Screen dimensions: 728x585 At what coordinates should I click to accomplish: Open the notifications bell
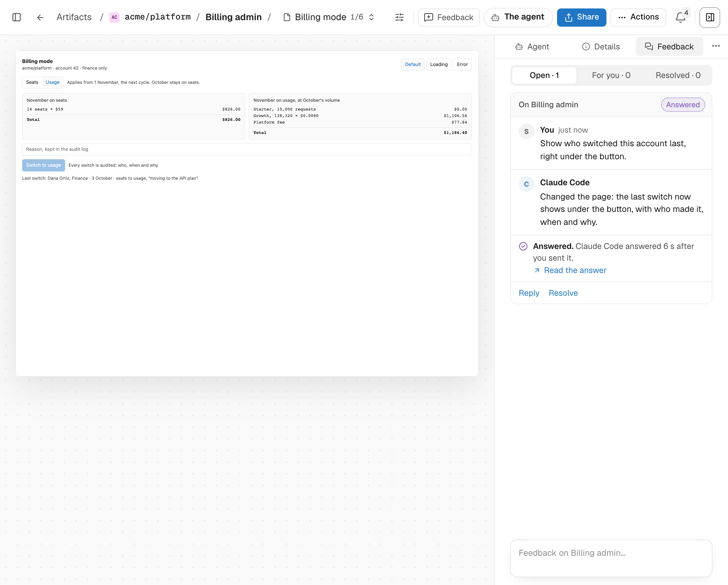pos(681,17)
